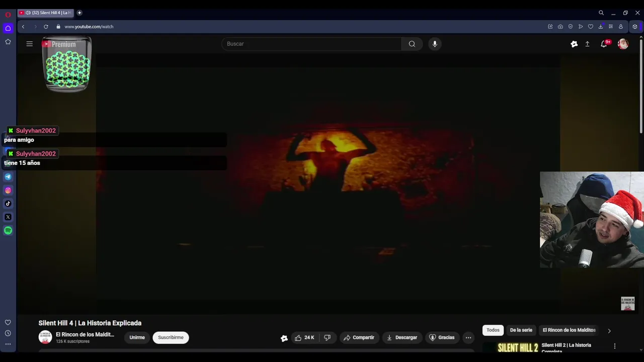Open Spotify in the Opera sidebar
The image size is (644, 362).
[8, 230]
